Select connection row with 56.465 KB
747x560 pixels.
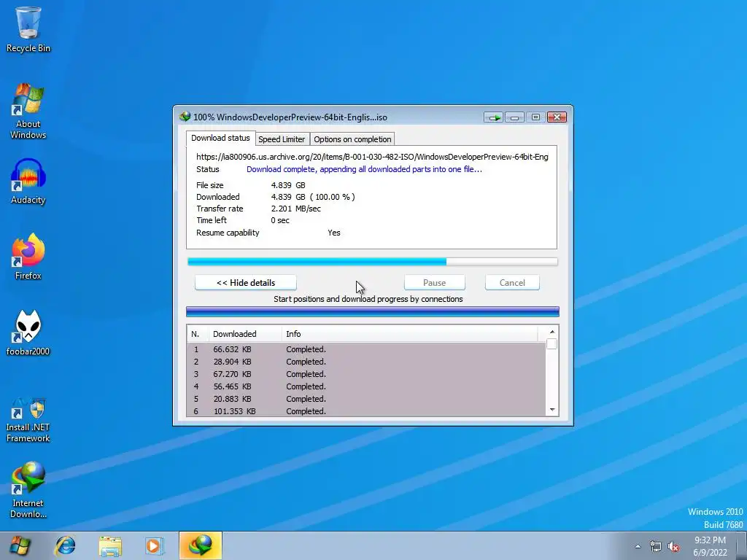[366, 386]
